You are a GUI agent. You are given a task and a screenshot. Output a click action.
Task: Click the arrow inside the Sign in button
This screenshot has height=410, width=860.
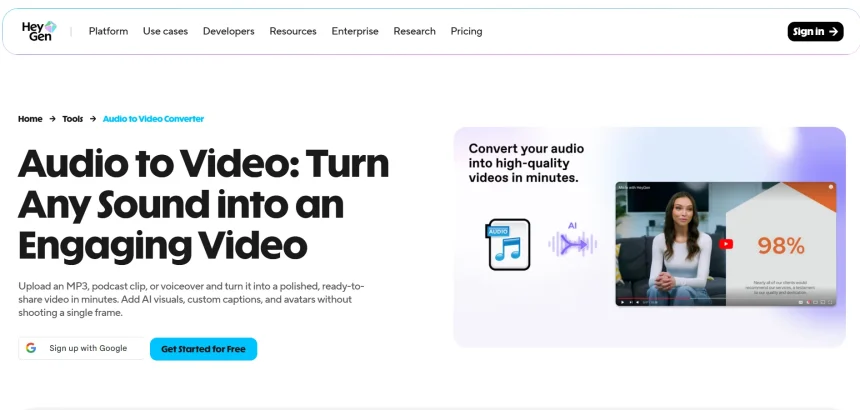point(833,32)
